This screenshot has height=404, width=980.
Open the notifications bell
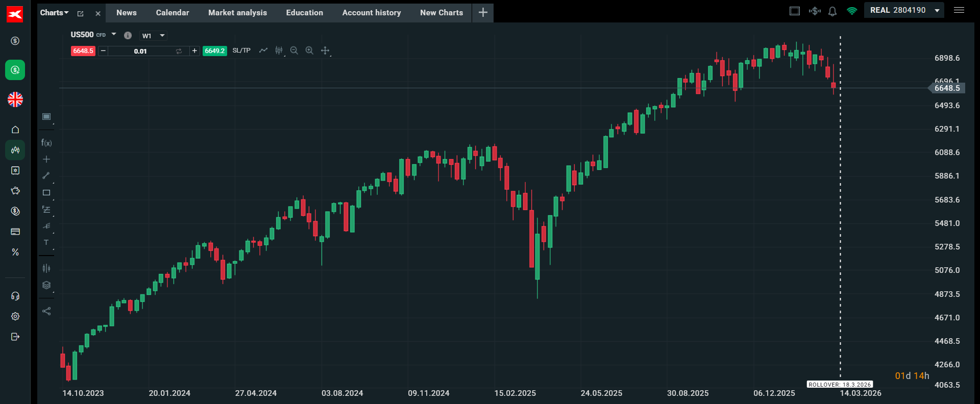coord(832,11)
